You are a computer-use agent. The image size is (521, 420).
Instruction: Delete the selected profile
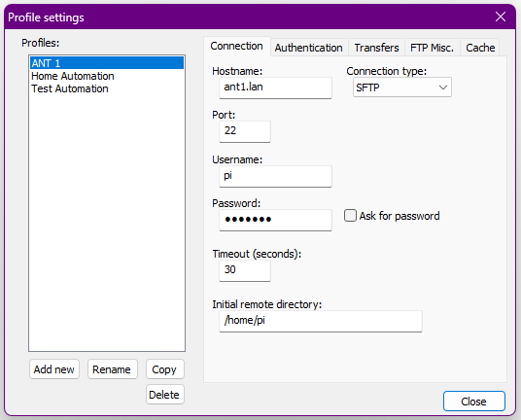[x=165, y=395]
